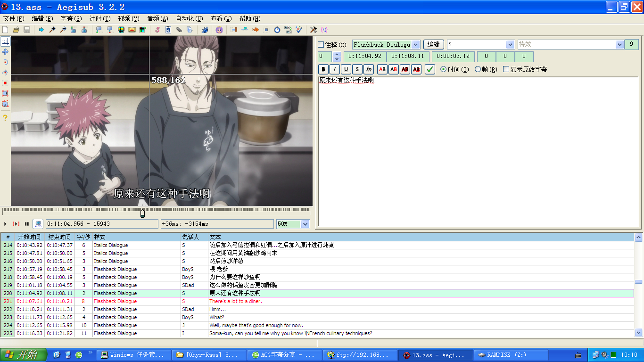This screenshot has height=362, width=644.
Task: Create a new subtitle file
Action: [5, 30]
